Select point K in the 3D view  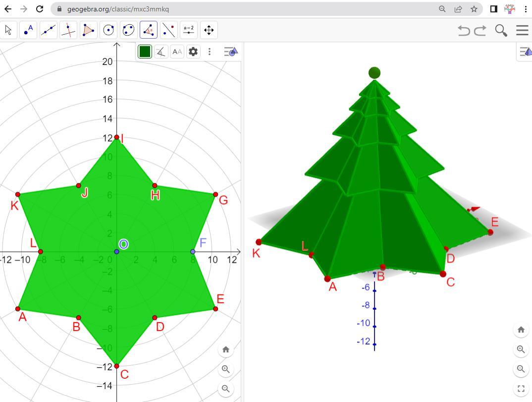pos(259,242)
